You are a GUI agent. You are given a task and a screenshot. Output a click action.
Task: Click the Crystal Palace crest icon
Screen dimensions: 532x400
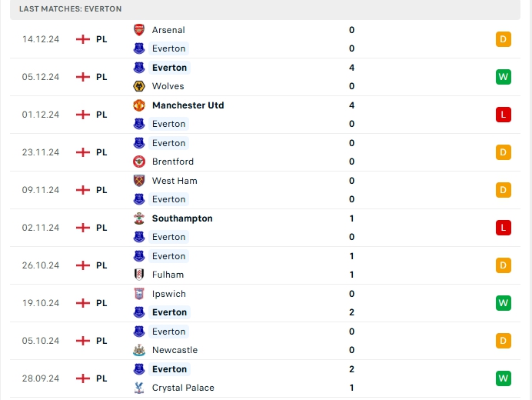[138, 388]
